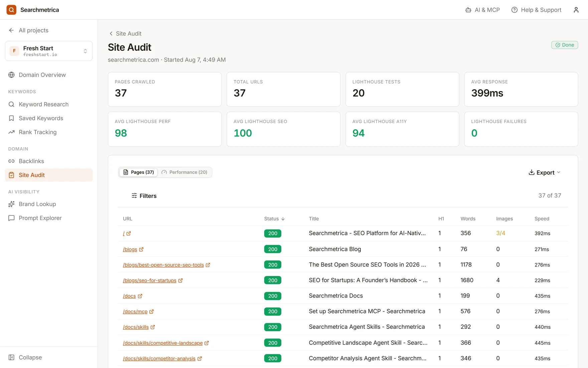Open the /blogs/seo-for-startups URL link
The height and width of the screenshot is (368, 588).
point(150,280)
